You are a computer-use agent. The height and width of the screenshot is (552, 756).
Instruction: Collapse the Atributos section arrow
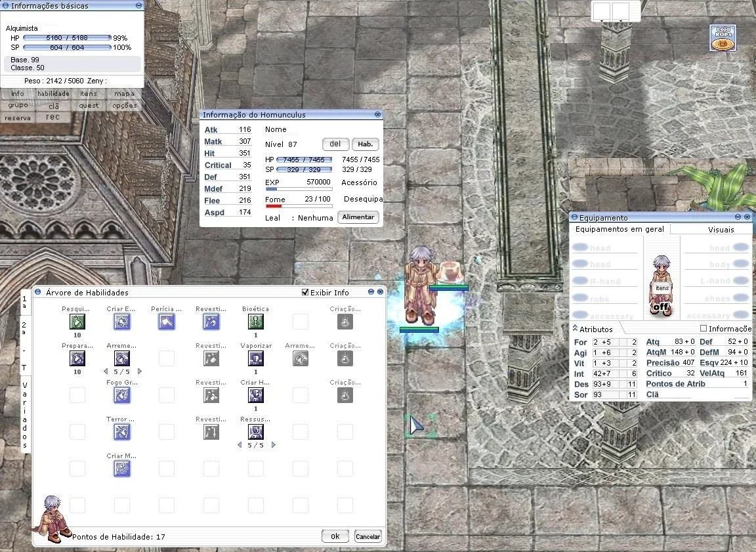point(575,328)
